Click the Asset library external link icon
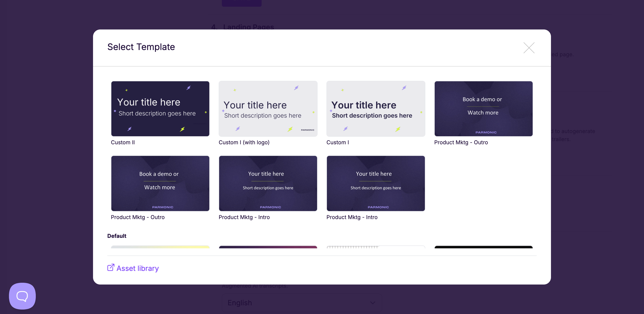The width and height of the screenshot is (644, 314). click(111, 268)
